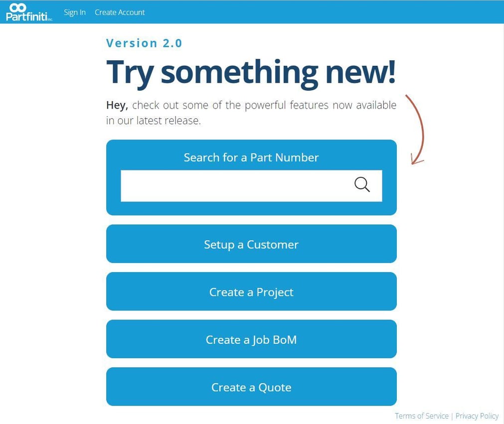Click the empty blue header bar area
Viewport: 504px width, 424px height.
tap(322, 12)
